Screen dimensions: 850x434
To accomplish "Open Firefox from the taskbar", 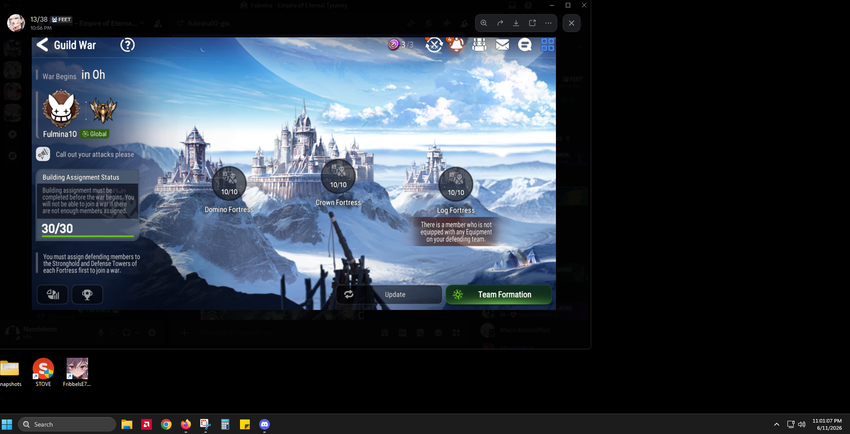I will [x=186, y=424].
